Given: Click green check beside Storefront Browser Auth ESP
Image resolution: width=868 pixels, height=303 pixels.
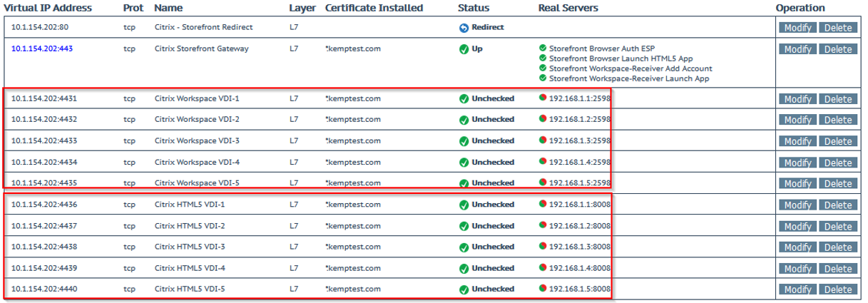Looking at the screenshot, I should point(543,48).
